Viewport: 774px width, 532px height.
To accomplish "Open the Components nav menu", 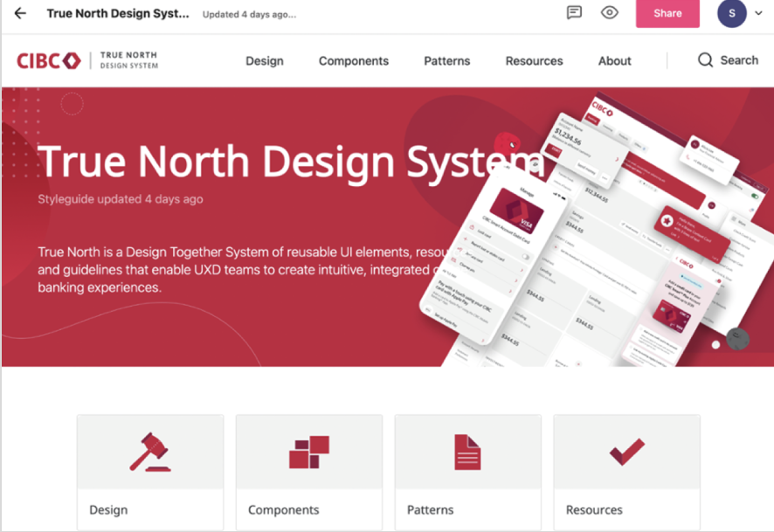I will 354,60.
